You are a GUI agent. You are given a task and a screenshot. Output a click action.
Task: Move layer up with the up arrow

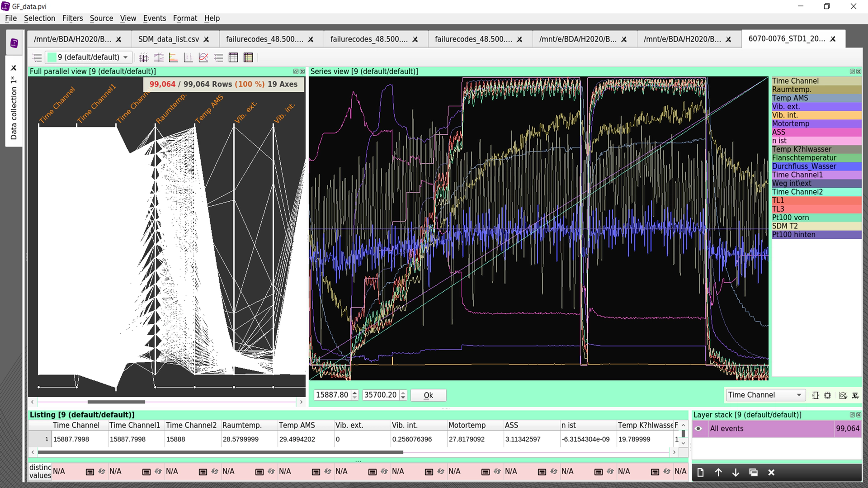click(x=718, y=472)
